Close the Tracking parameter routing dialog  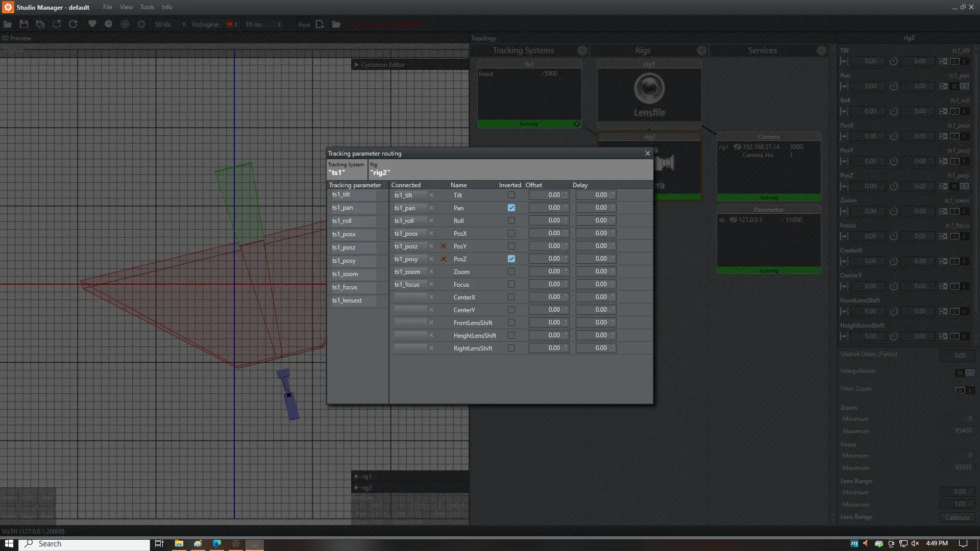(648, 154)
